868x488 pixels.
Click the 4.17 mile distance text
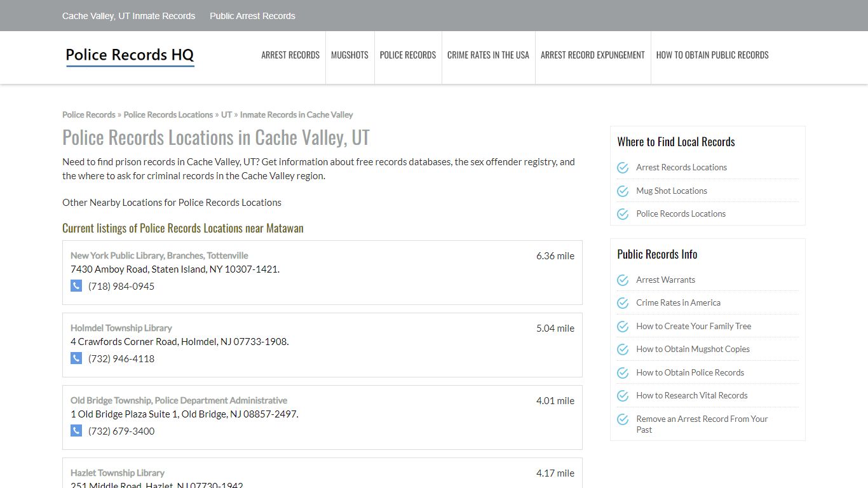[555, 473]
